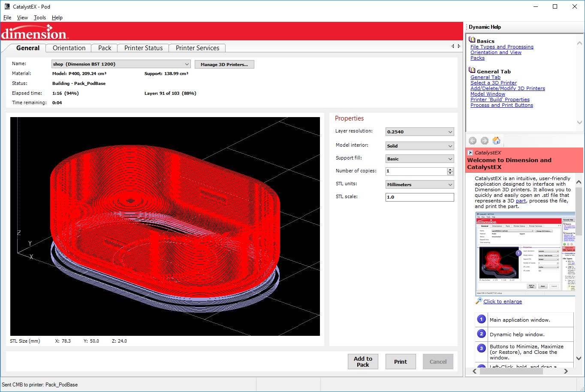Click the Manage 3D Printers button
Image resolution: width=585 pixels, height=392 pixels.
pos(224,64)
